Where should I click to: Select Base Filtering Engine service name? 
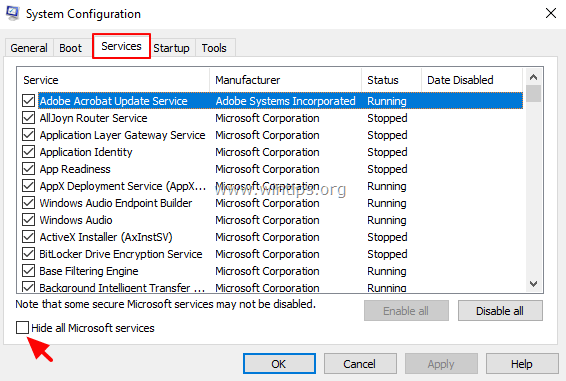click(89, 270)
